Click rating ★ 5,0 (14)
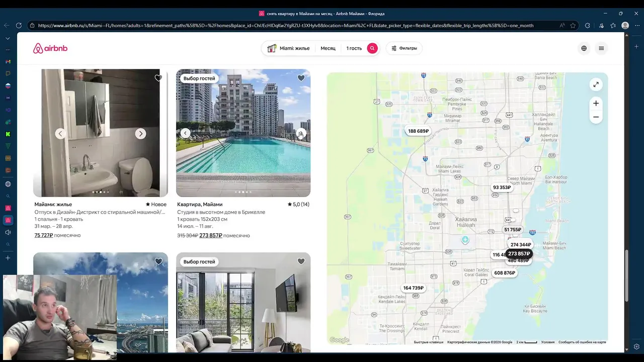 point(298,205)
